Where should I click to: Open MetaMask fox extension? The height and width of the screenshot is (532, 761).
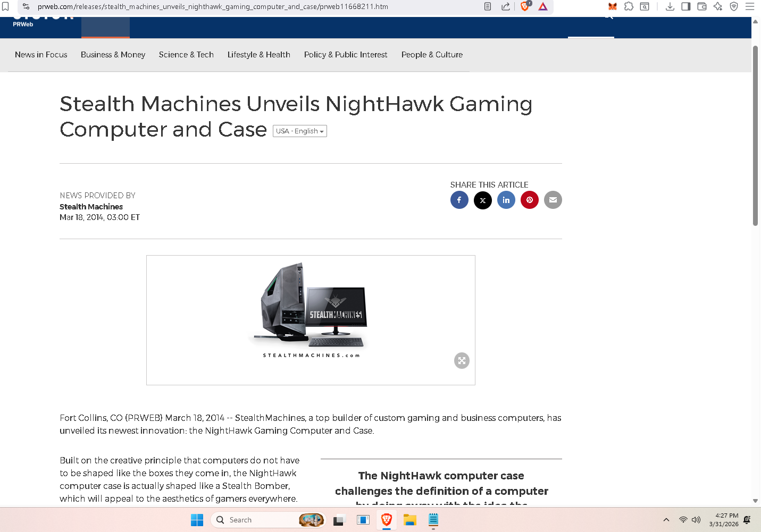click(x=613, y=6)
